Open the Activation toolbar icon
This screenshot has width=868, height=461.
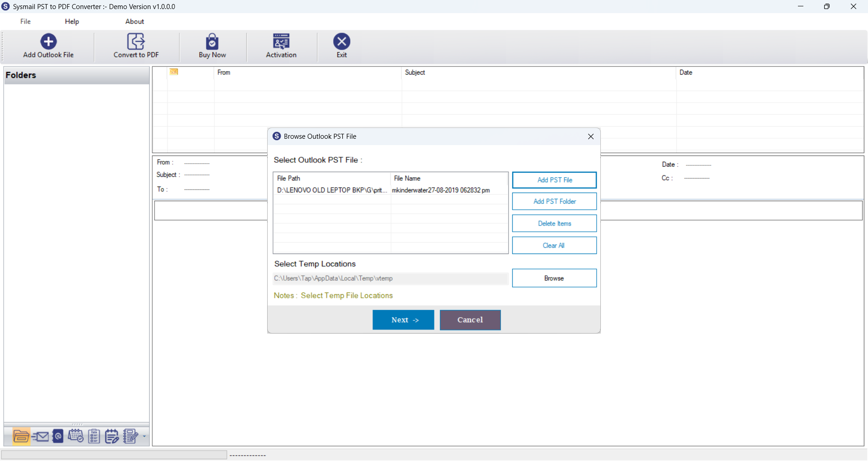tap(281, 42)
